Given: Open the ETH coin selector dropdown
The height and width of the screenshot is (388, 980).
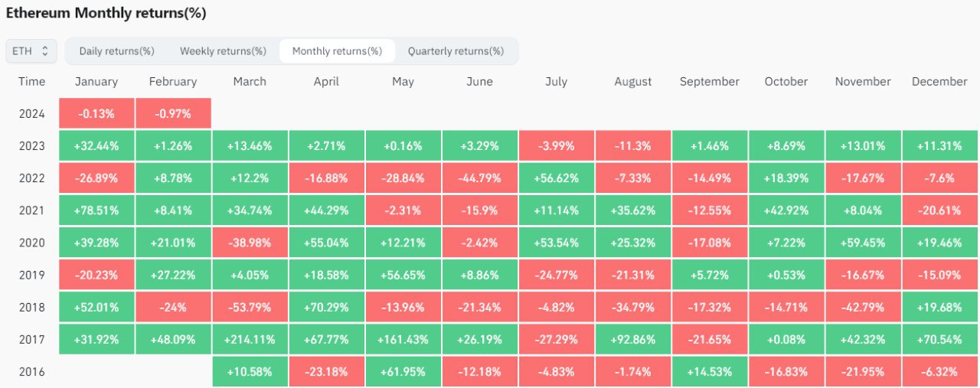Looking at the screenshot, I should point(31,51).
